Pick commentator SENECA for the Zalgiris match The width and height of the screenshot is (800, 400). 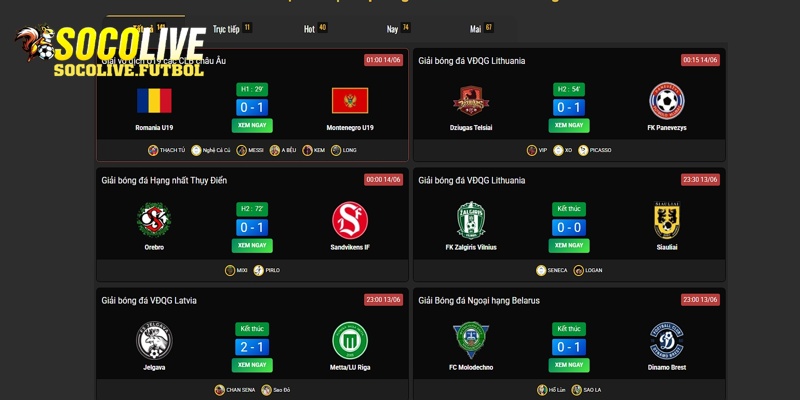click(x=552, y=270)
